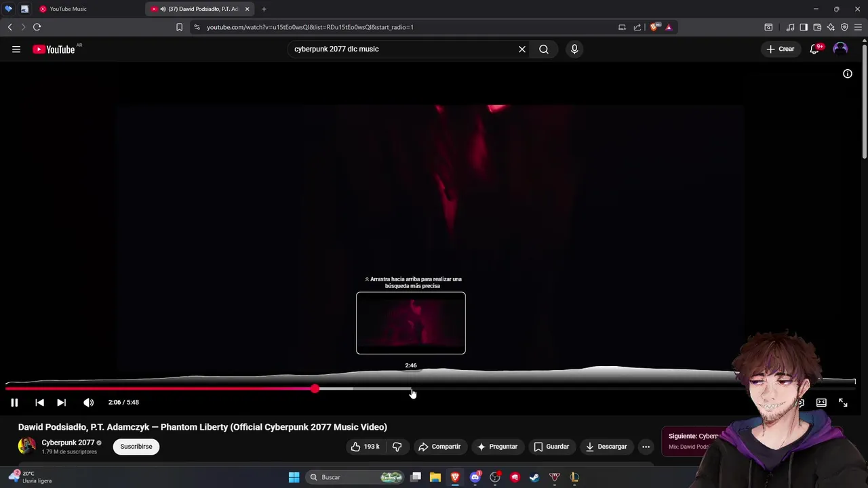Like the video (193 k)

tap(365, 447)
